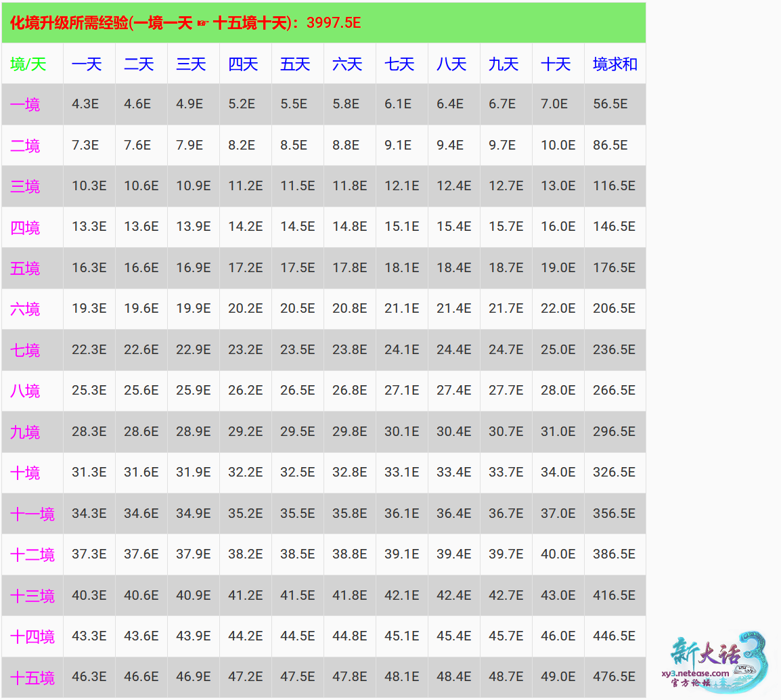781x700 pixels.
Task: Click the 326.5E sum cell
Action: [615, 473]
